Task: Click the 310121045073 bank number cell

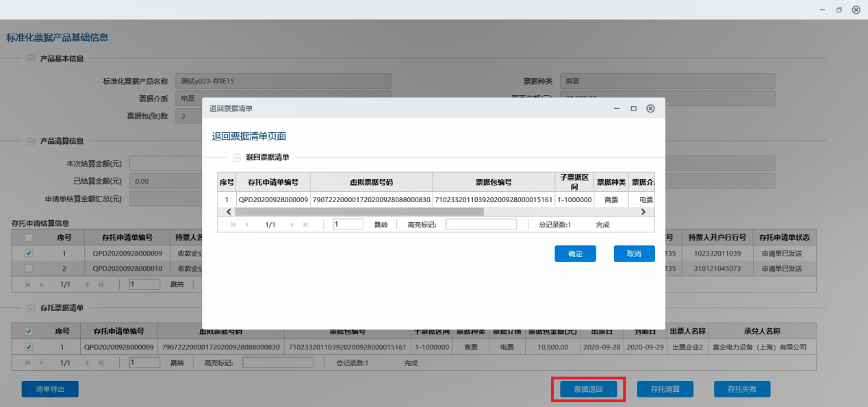Action: point(717,269)
